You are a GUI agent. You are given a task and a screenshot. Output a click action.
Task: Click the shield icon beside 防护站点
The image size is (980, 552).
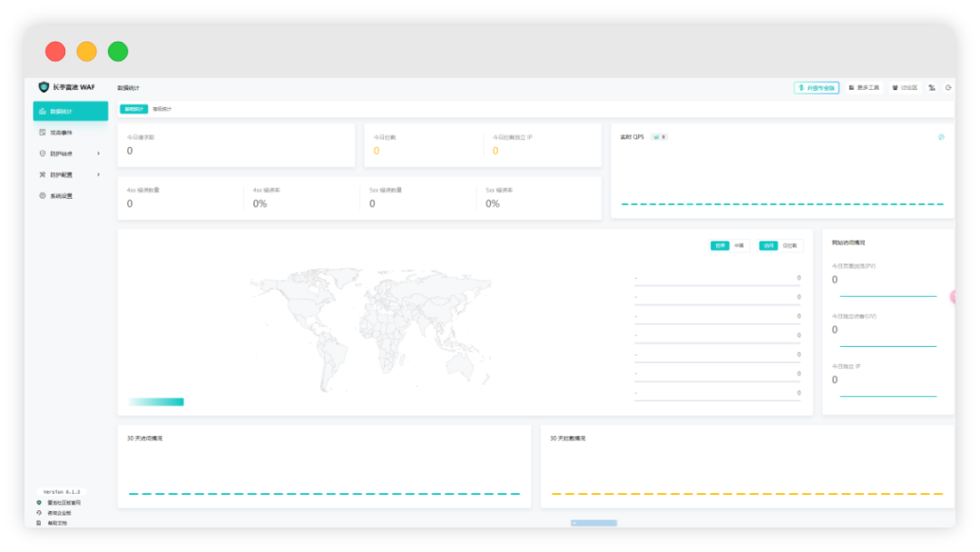point(43,153)
